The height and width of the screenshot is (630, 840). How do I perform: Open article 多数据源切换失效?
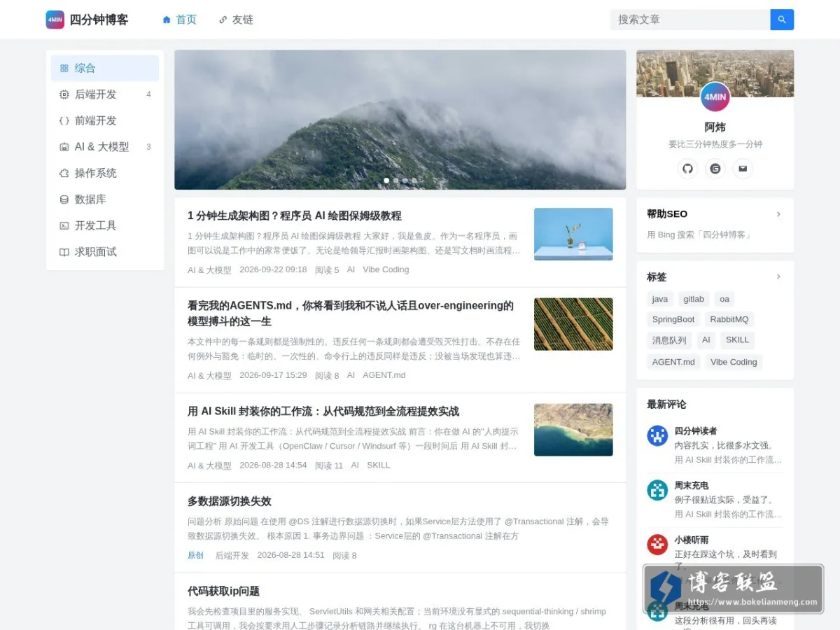coord(230,501)
